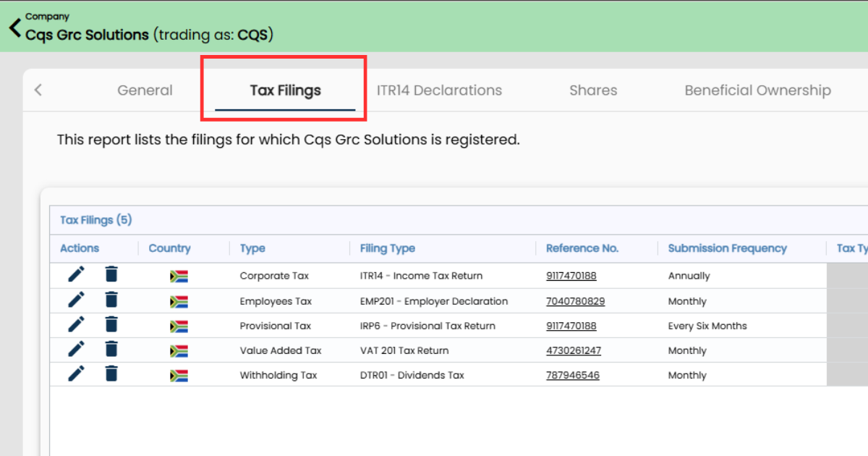
Task: Click the flag in the Withholding Tax row
Action: click(x=179, y=376)
